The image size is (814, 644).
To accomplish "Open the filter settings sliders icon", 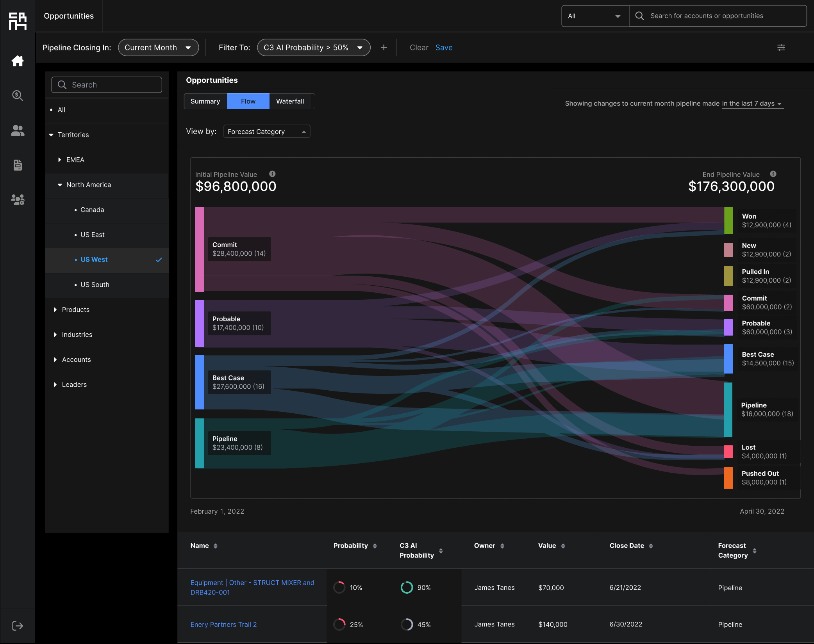I will 781,48.
